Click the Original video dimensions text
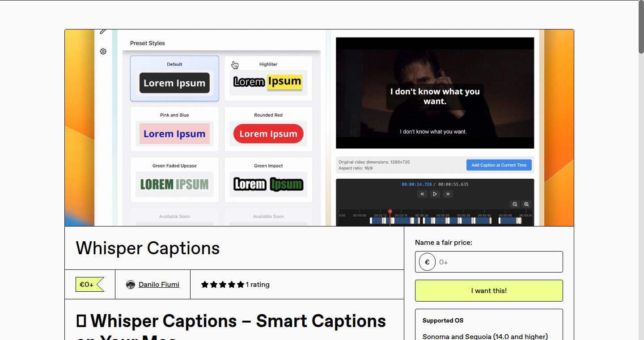Screen dimensions: 644x340 coord(374,162)
